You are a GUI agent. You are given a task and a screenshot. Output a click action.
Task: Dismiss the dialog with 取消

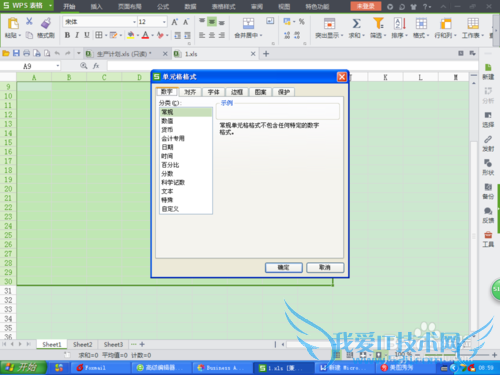[x=325, y=267]
